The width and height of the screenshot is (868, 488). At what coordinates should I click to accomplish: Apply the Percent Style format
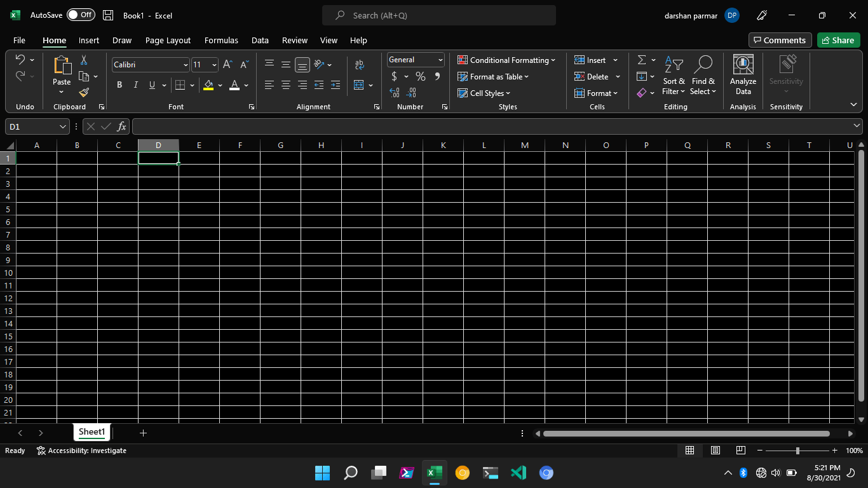click(420, 76)
